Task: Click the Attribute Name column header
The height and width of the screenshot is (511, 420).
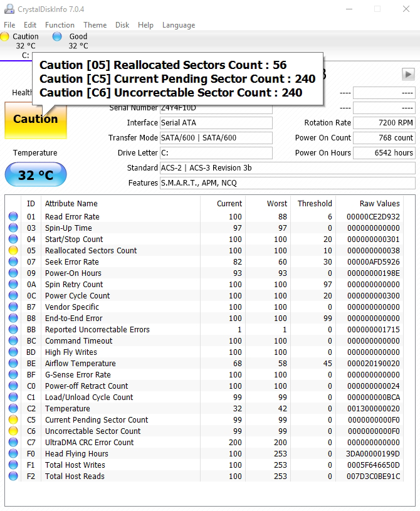Action: (71, 203)
